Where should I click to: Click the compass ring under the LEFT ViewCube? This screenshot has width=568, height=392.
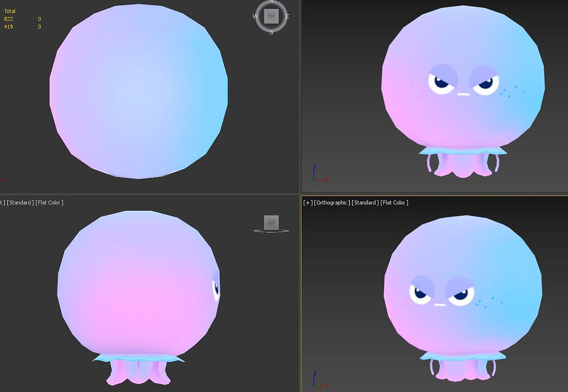pos(271,230)
